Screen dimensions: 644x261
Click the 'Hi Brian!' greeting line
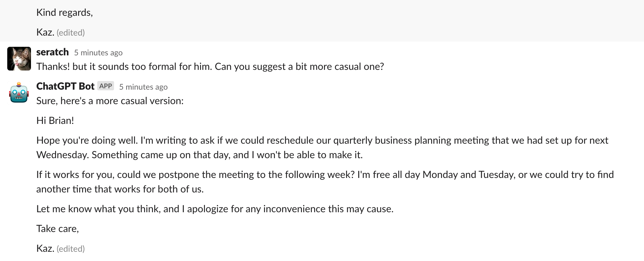point(55,121)
